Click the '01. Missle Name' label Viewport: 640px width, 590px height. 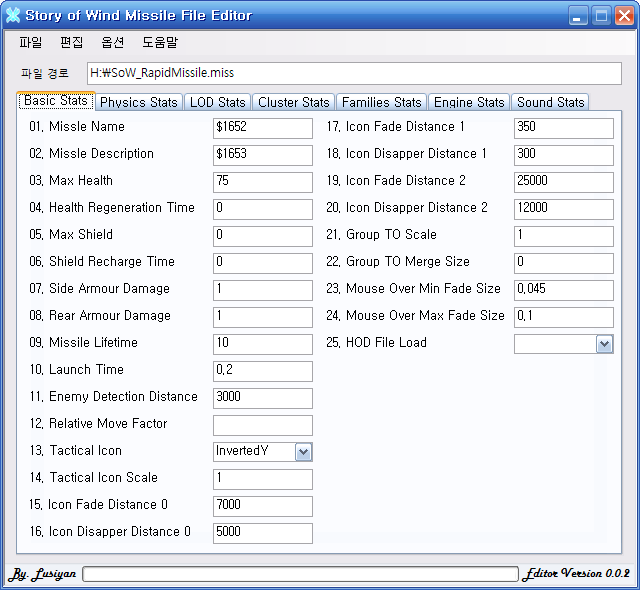coord(77,126)
